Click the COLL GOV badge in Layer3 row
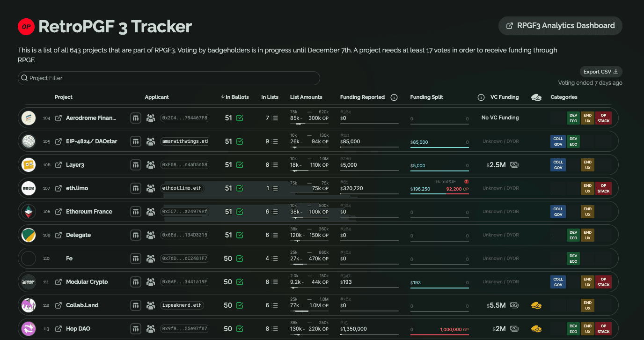 click(558, 165)
